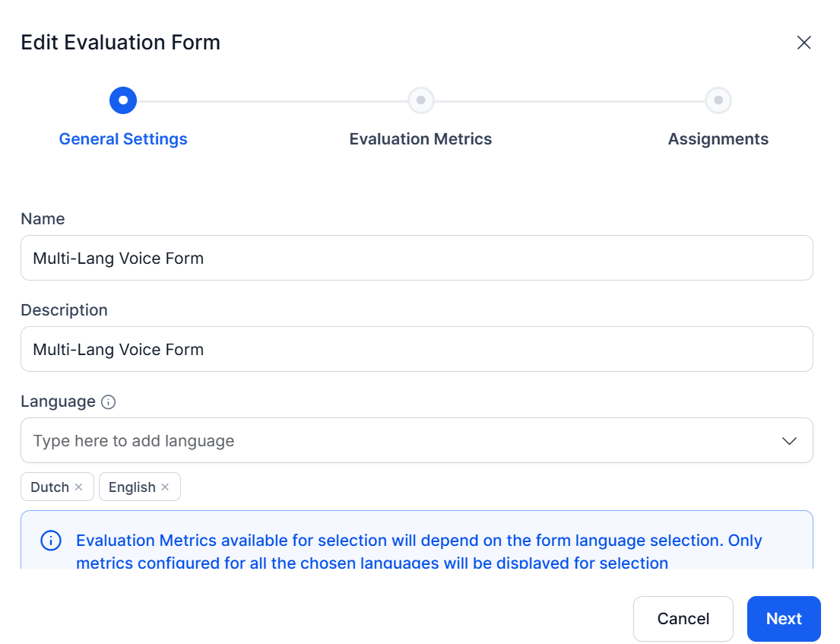Go to the Assignments tab label
The width and height of the screenshot is (840, 644).
pos(718,139)
